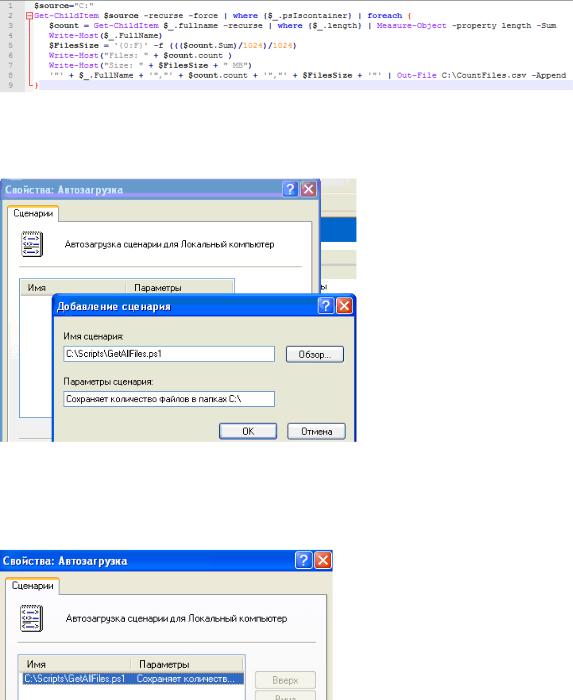Click Имя column header in lower window

(x=75, y=664)
